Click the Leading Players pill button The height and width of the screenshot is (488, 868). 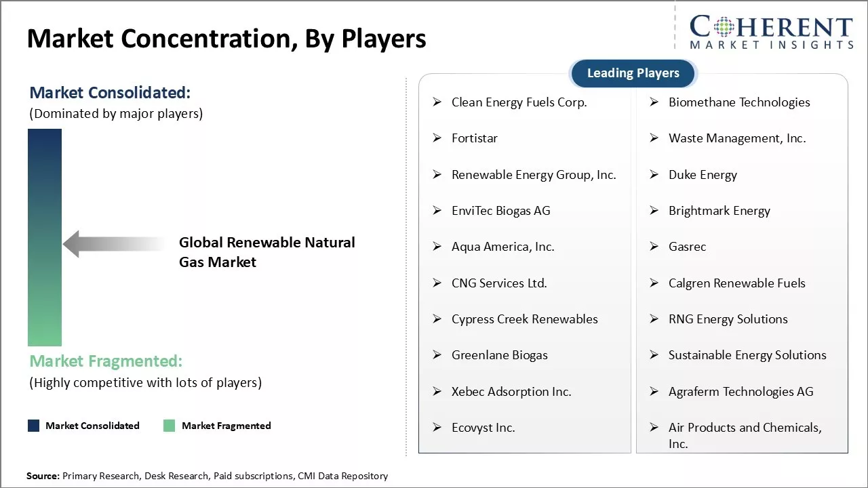633,73
